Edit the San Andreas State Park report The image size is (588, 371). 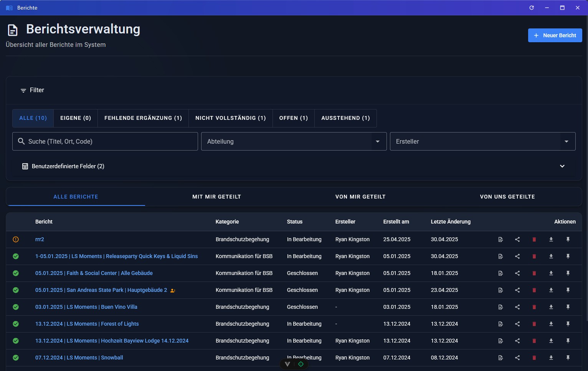pos(500,290)
